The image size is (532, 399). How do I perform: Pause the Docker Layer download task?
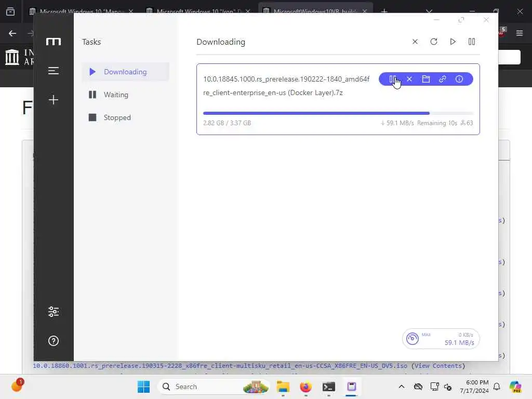point(392,79)
